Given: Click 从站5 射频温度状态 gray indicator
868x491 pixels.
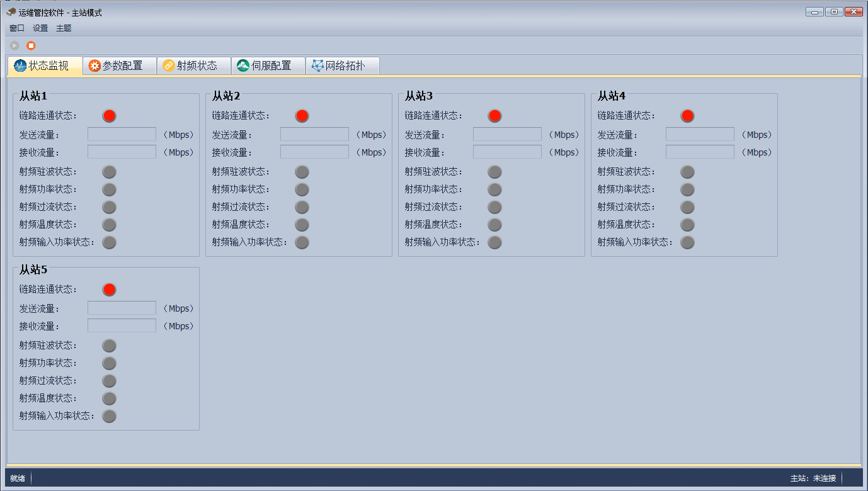Looking at the screenshot, I should 110,398.
